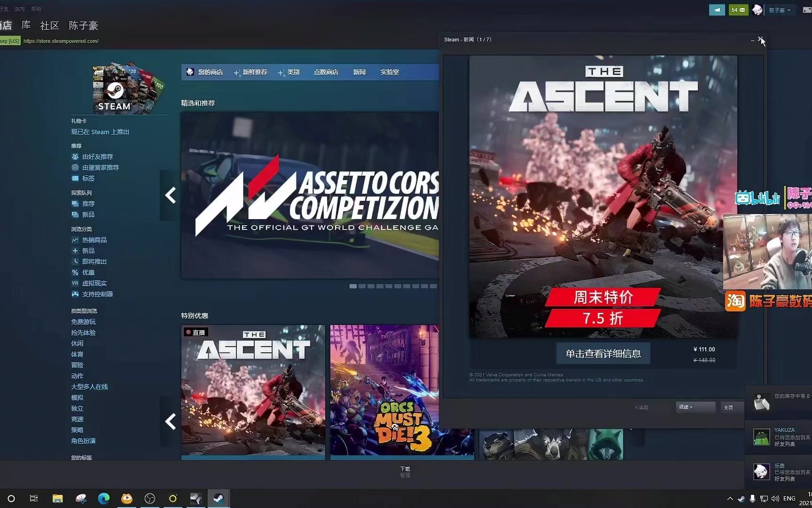Select the first featured carousel page dot
This screenshot has height=508, width=812.
coord(353,286)
